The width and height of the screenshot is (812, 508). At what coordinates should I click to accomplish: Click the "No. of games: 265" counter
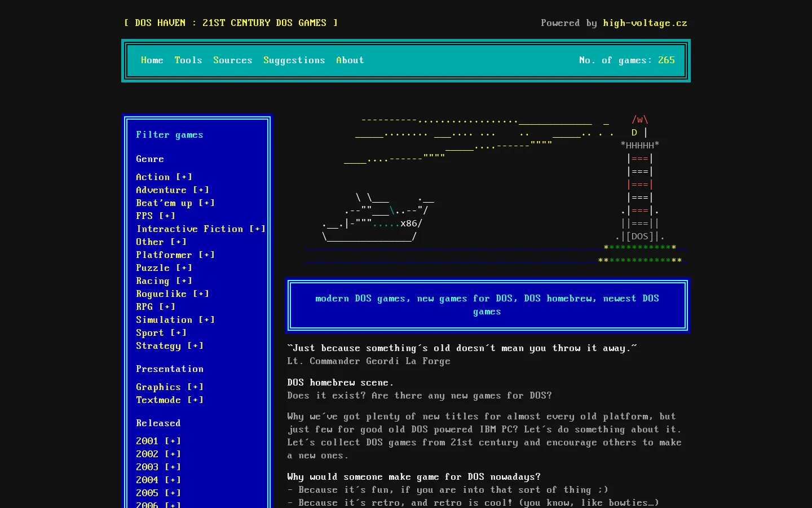(626, 60)
